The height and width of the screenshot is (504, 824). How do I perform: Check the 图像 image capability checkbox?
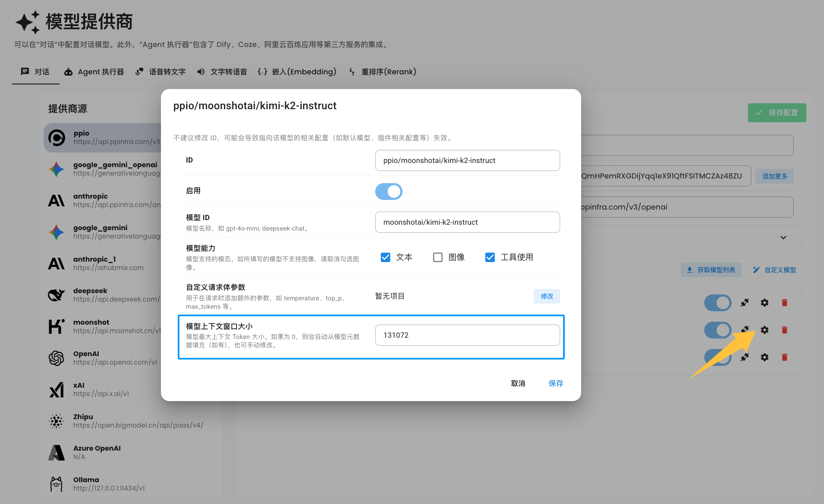click(437, 257)
